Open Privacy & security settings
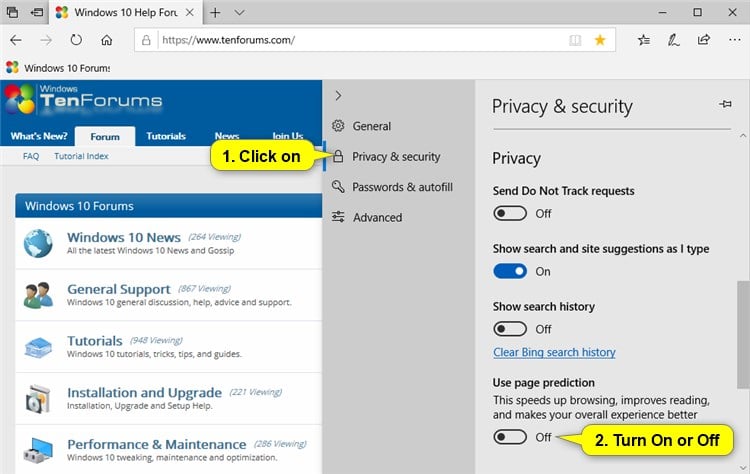 [396, 156]
